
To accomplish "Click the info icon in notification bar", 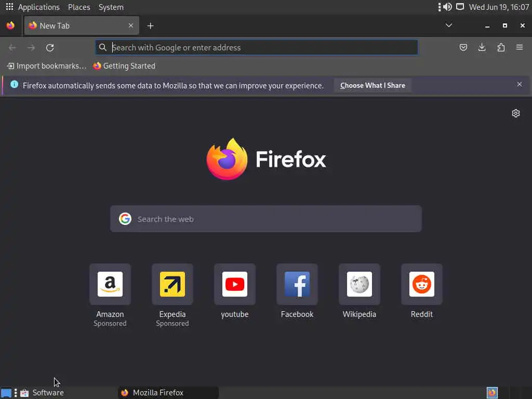I will [14, 84].
